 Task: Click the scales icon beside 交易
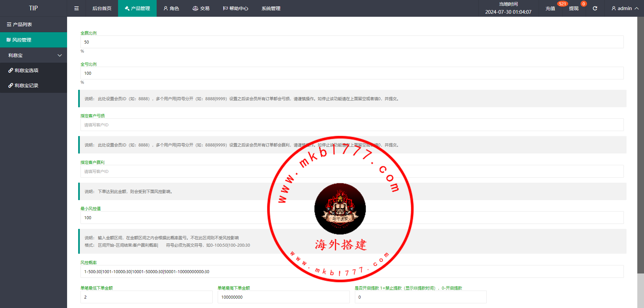coord(195,8)
